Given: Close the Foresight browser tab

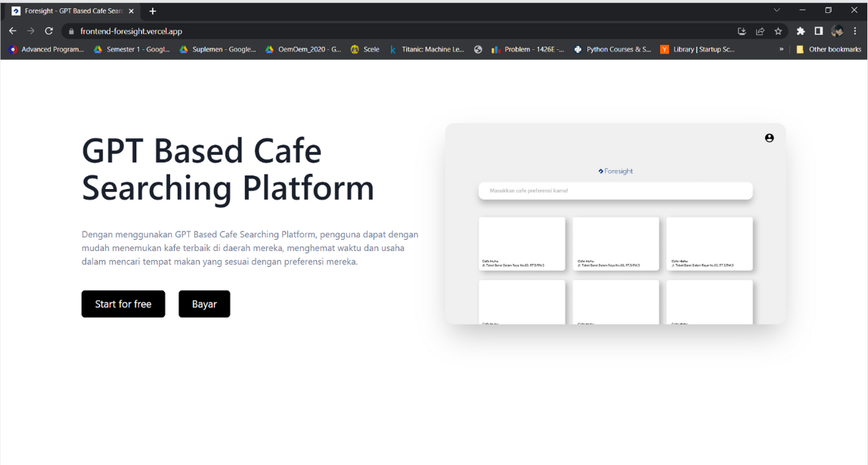Looking at the screenshot, I should click(x=131, y=11).
